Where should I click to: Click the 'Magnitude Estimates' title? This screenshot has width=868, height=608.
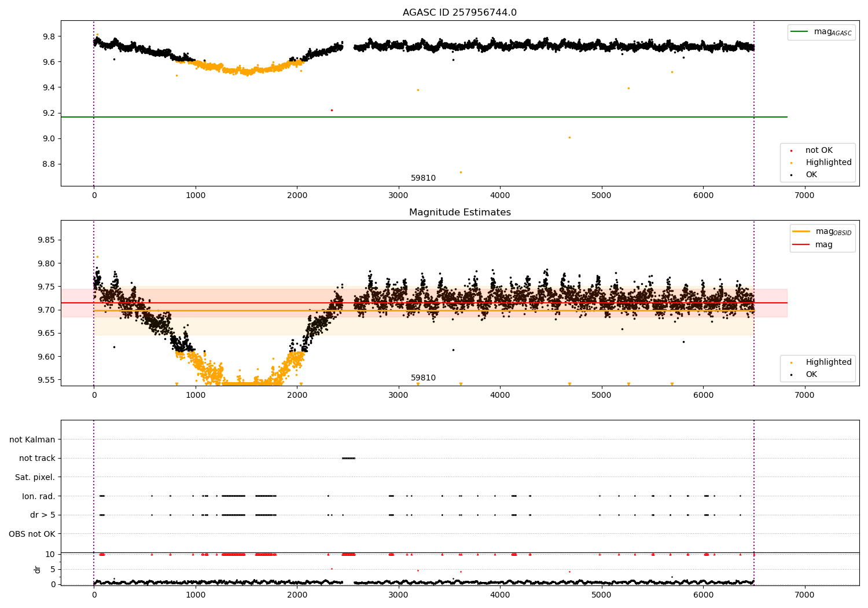point(459,213)
